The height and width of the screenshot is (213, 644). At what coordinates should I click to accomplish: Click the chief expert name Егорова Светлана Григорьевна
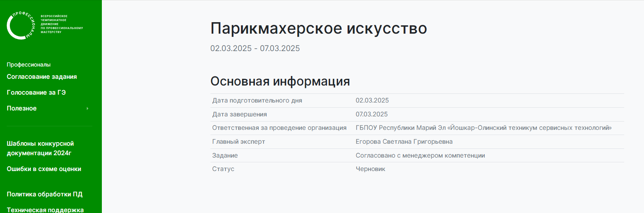pyautogui.click(x=404, y=142)
